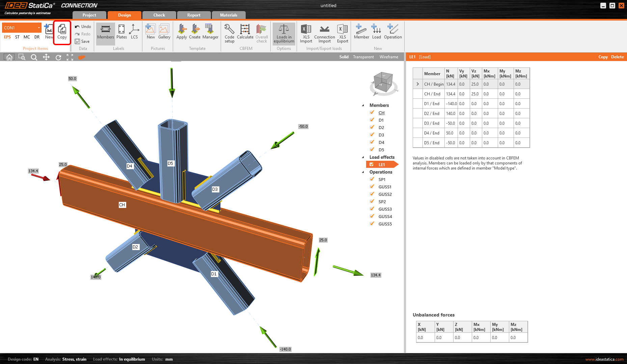Open the template Manager
627x364 pixels.
(x=210, y=32)
